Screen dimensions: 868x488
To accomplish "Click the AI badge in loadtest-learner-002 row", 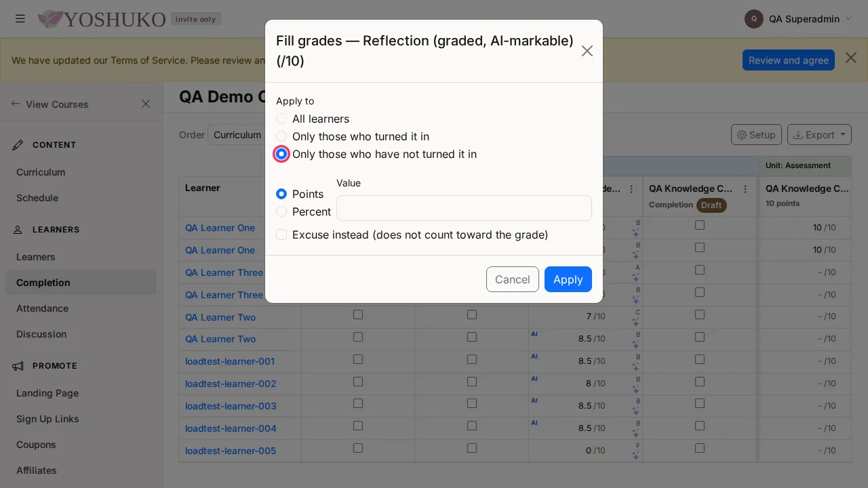I will pos(534,379).
